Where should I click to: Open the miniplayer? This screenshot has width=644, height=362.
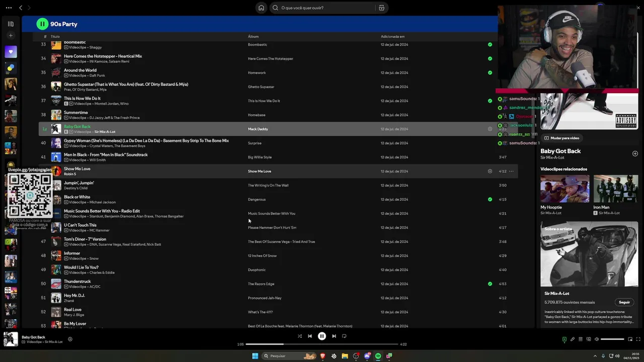(x=630, y=339)
